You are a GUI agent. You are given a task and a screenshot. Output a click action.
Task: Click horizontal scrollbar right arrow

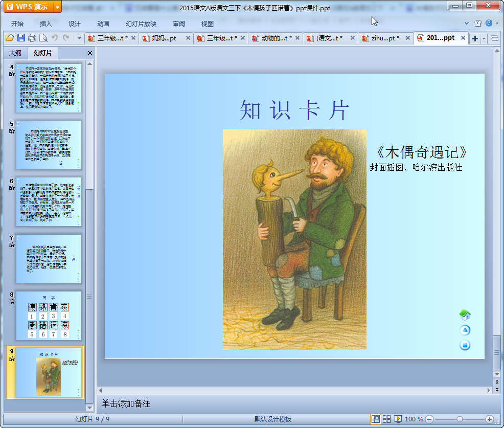489,390
